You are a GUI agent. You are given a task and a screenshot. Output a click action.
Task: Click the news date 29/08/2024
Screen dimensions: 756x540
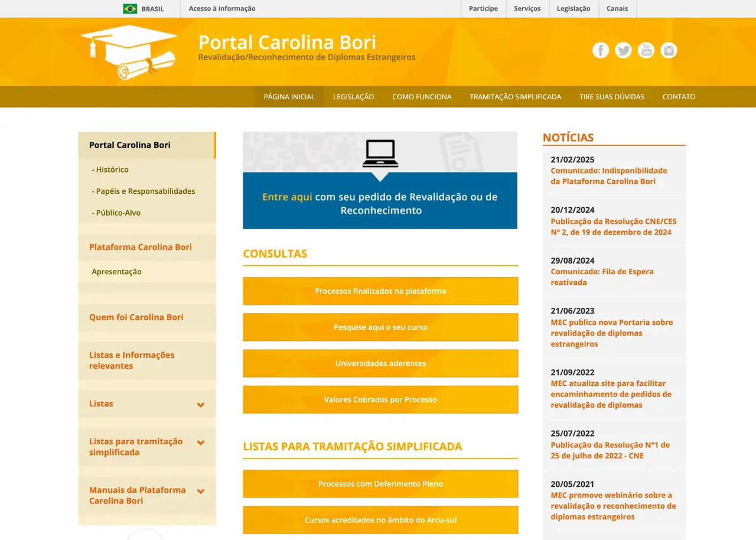[572, 261]
